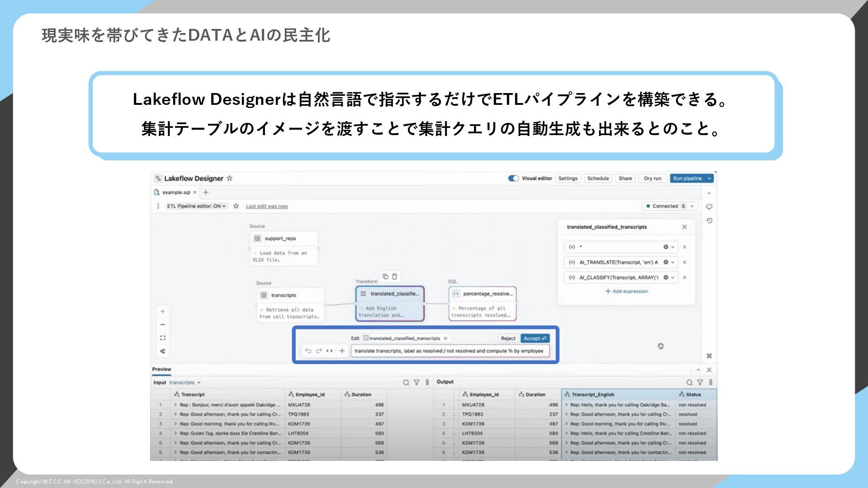This screenshot has width=868, height=488.
Task: Toggle the Visual editor switch
Action: point(513,178)
